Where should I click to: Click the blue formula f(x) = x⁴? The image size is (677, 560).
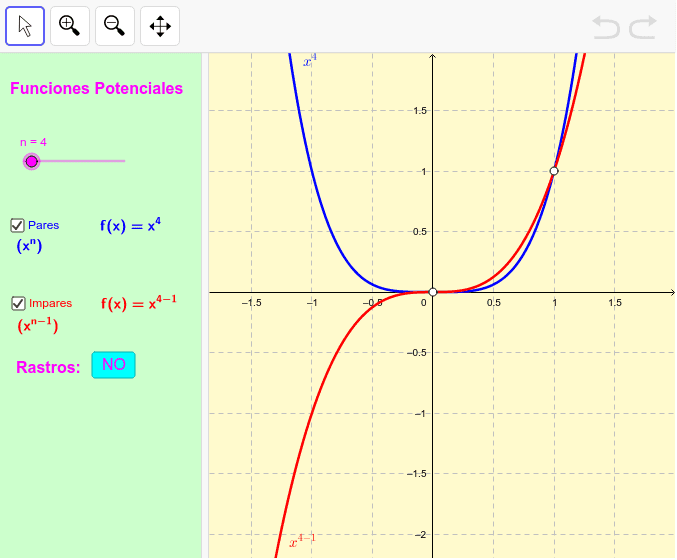point(130,225)
